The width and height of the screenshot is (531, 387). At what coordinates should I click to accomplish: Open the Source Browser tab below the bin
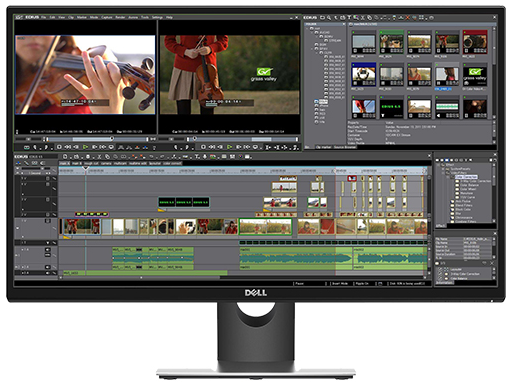tap(345, 147)
